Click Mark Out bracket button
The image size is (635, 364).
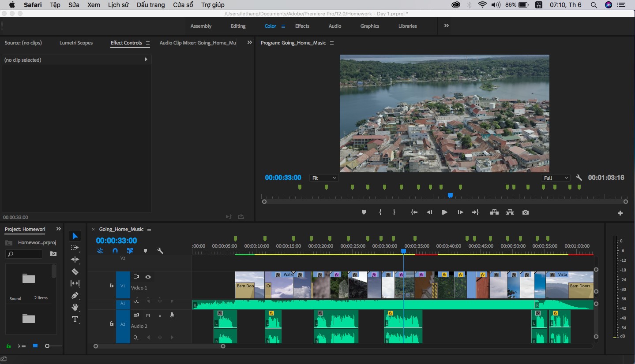coord(394,212)
